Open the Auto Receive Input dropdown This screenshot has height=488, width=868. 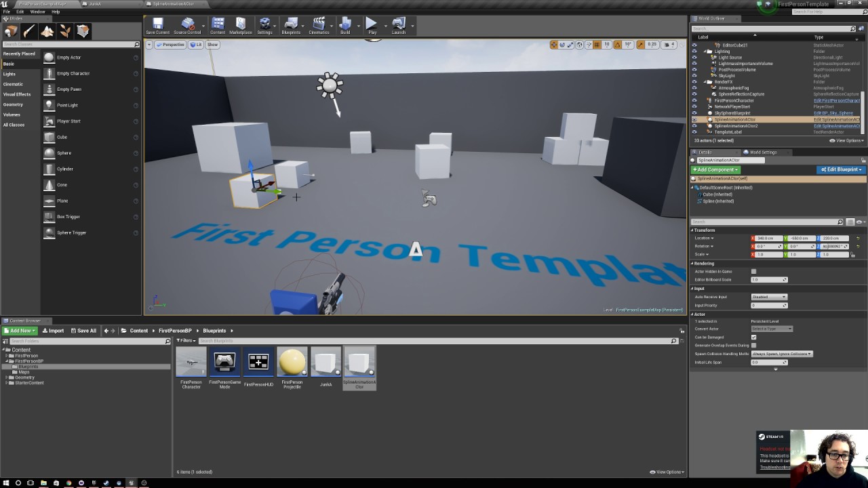769,297
